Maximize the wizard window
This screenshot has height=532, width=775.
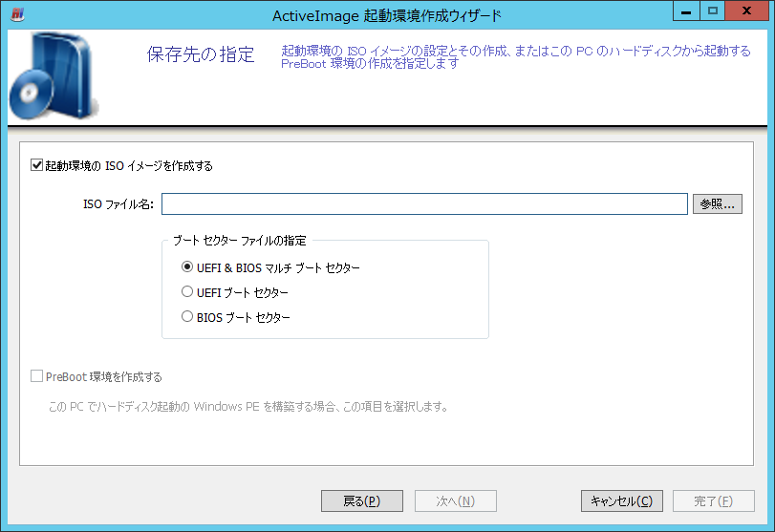(712, 11)
